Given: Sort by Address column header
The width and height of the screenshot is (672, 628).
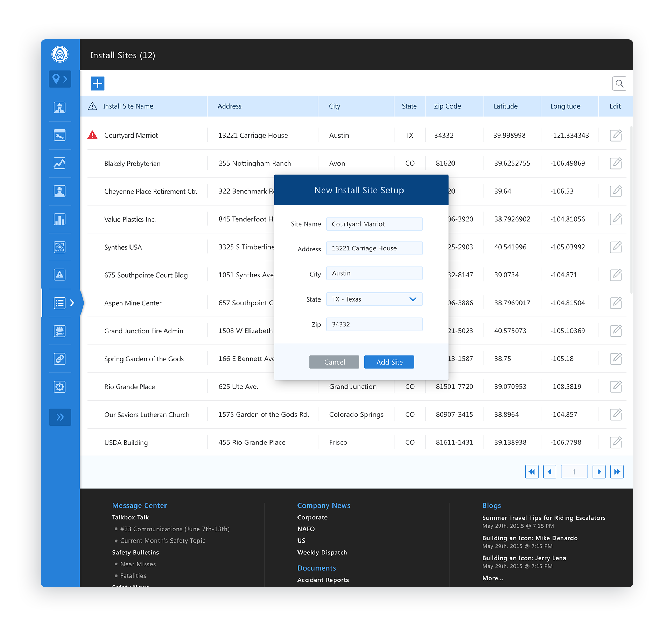Looking at the screenshot, I should (x=230, y=106).
